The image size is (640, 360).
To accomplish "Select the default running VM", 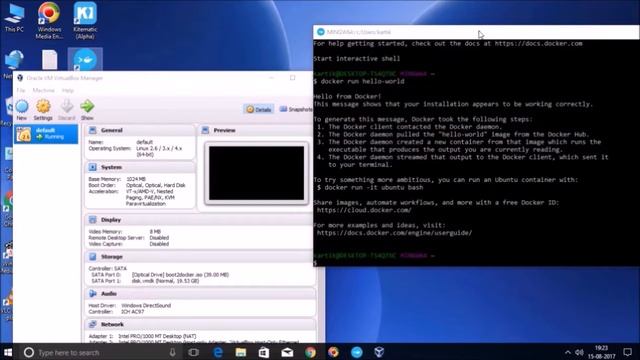I will tap(46, 134).
